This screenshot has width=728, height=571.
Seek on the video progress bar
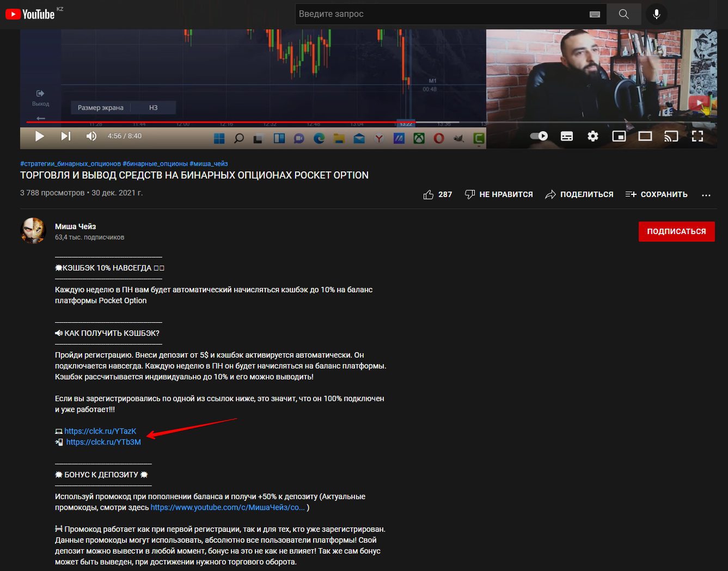[272, 122]
